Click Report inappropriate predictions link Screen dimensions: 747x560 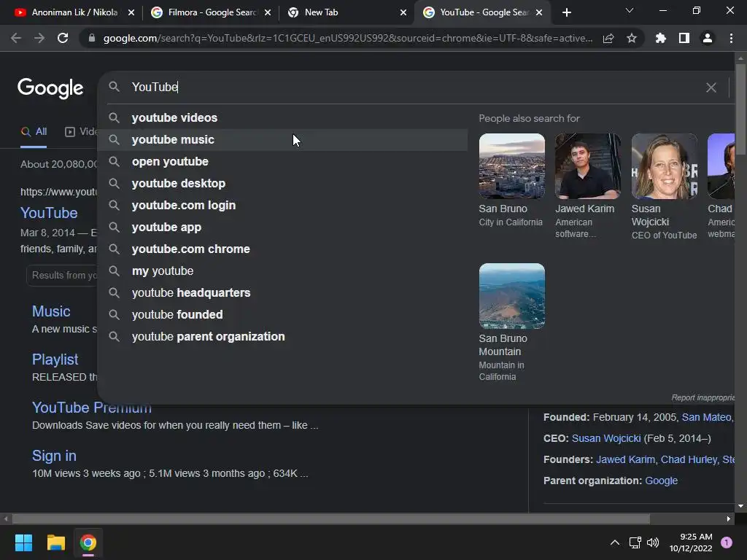click(703, 397)
